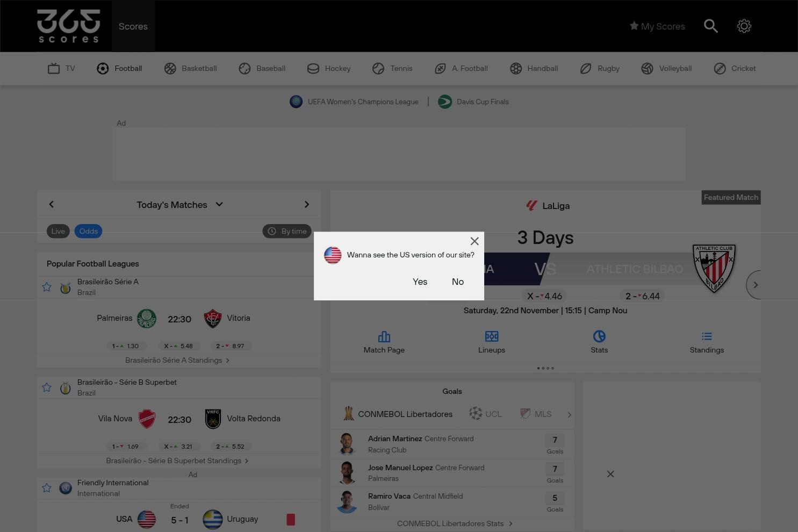Viewport: 798px width, 532px height.
Task: Go to next day's matches arrow
Action: tap(307, 204)
